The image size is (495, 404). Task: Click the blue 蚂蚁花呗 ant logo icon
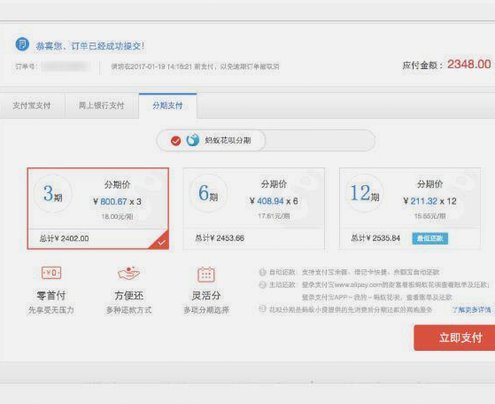pyautogui.click(x=193, y=140)
